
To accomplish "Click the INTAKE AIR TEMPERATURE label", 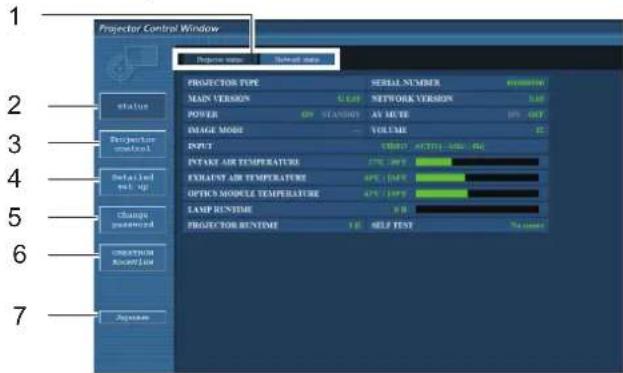I will [x=244, y=162].
